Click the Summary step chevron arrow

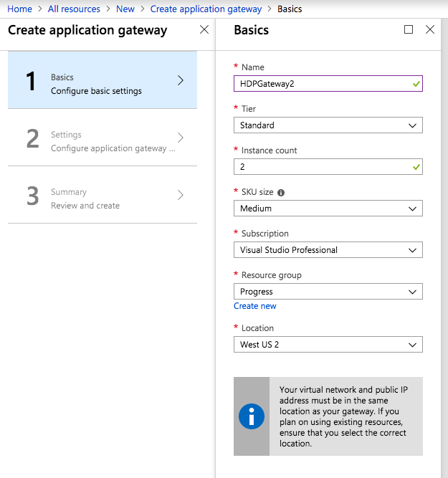point(181,195)
